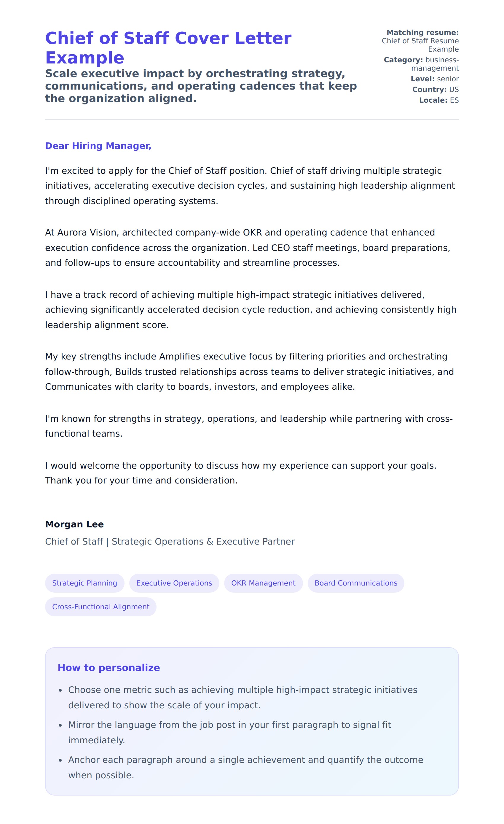Choose the Board Communications skill tag
Screen dimensions: 504x824
click(355, 583)
